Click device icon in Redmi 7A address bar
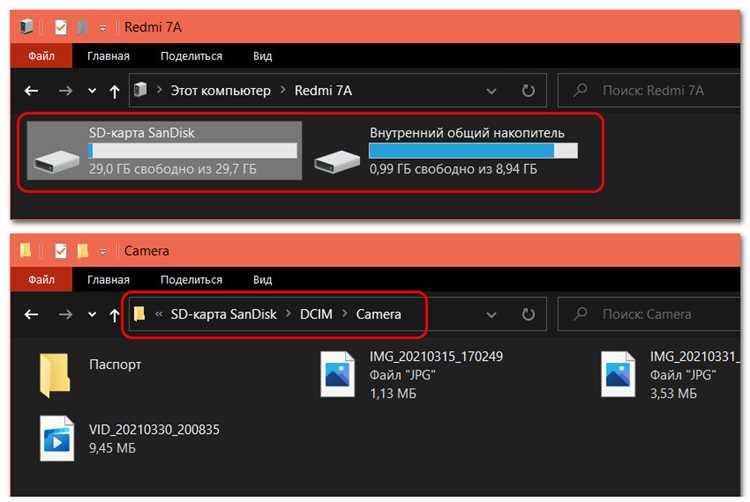 [x=140, y=90]
